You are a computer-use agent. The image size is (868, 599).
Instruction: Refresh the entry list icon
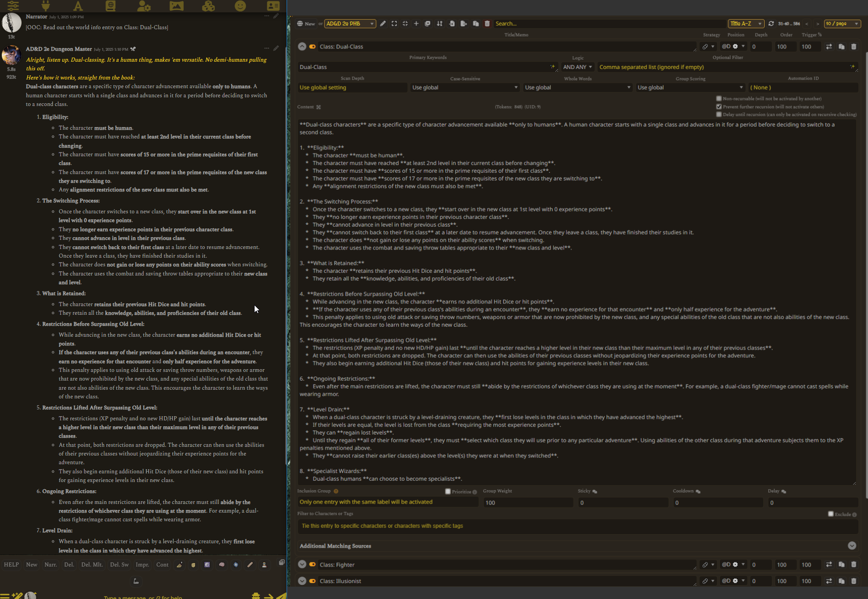pos(771,24)
